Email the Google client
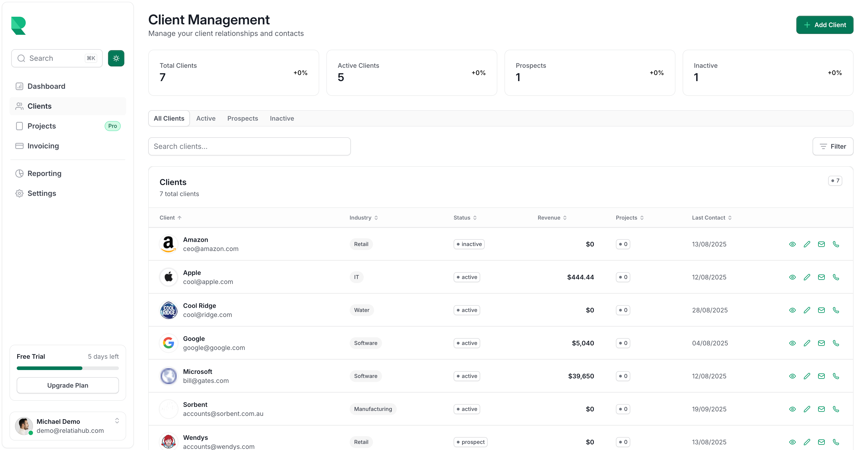The width and height of the screenshot is (868, 450). pyautogui.click(x=821, y=343)
